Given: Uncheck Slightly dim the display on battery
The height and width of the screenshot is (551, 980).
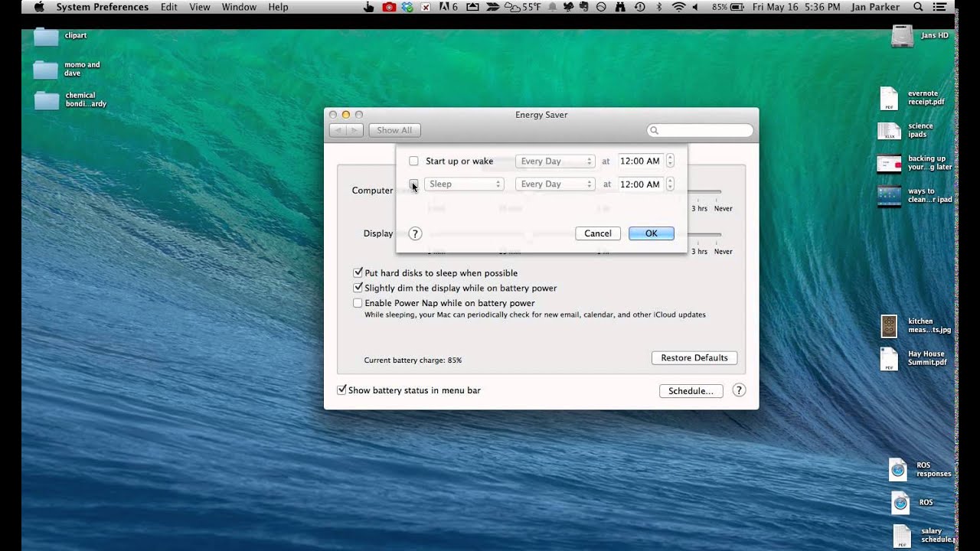Looking at the screenshot, I should (358, 288).
